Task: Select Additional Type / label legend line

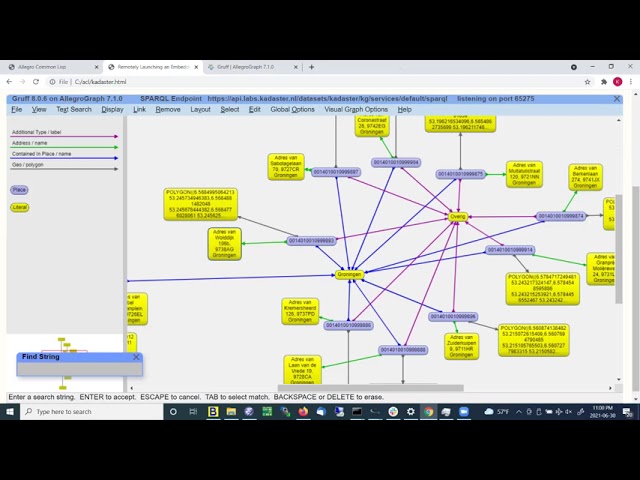Action: (x=64, y=134)
